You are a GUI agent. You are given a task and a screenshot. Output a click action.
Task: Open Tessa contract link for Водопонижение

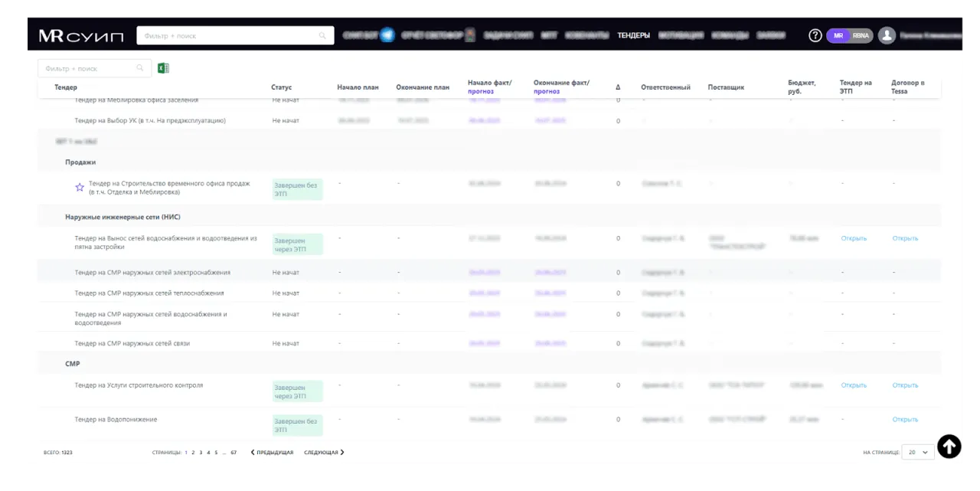[905, 420]
